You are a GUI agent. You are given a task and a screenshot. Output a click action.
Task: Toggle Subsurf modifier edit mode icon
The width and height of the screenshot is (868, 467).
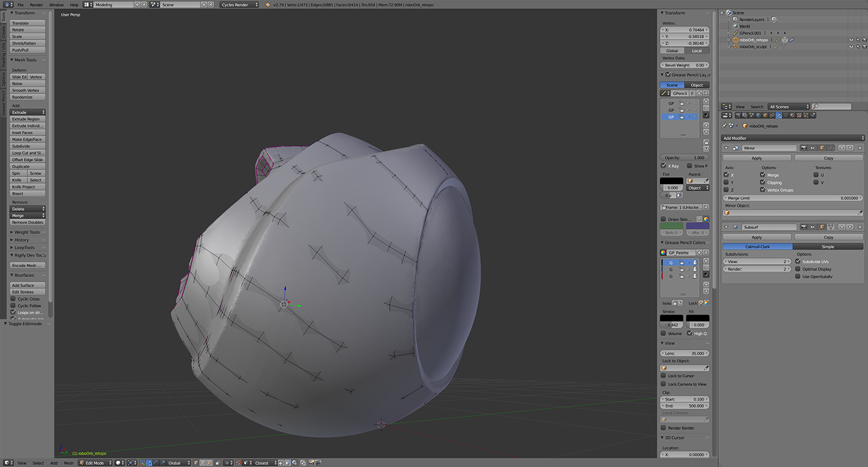[x=821, y=227]
